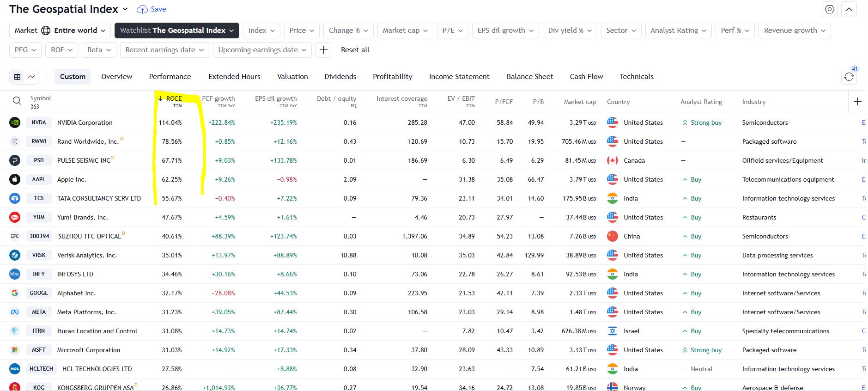Open the table layout view icon
Screen dimensions: 868x391
(18, 77)
